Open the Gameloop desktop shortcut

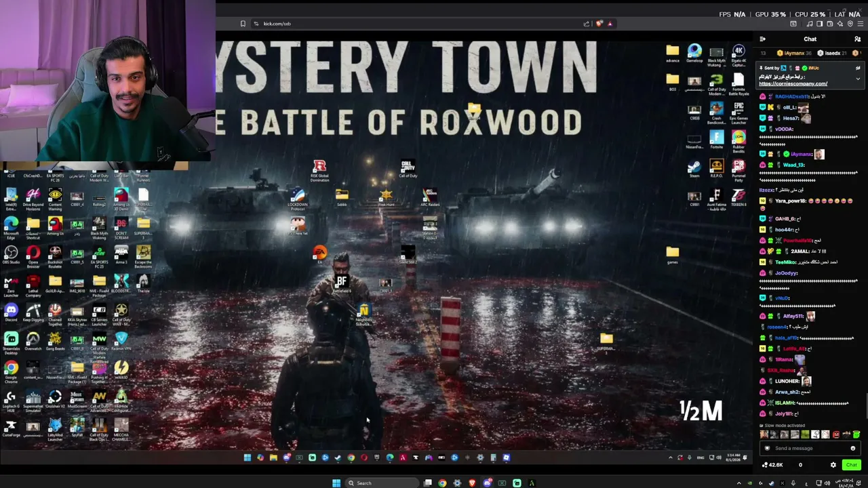(x=694, y=53)
